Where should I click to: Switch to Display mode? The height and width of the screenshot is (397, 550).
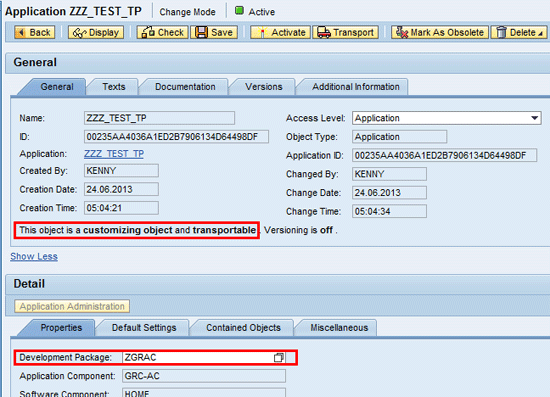coord(96,32)
